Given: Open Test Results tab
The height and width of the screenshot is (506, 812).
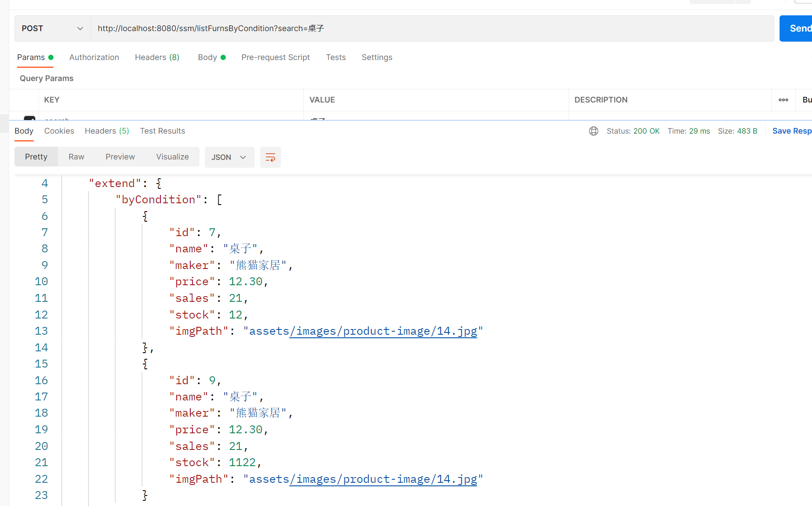Looking at the screenshot, I should tap(163, 131).
